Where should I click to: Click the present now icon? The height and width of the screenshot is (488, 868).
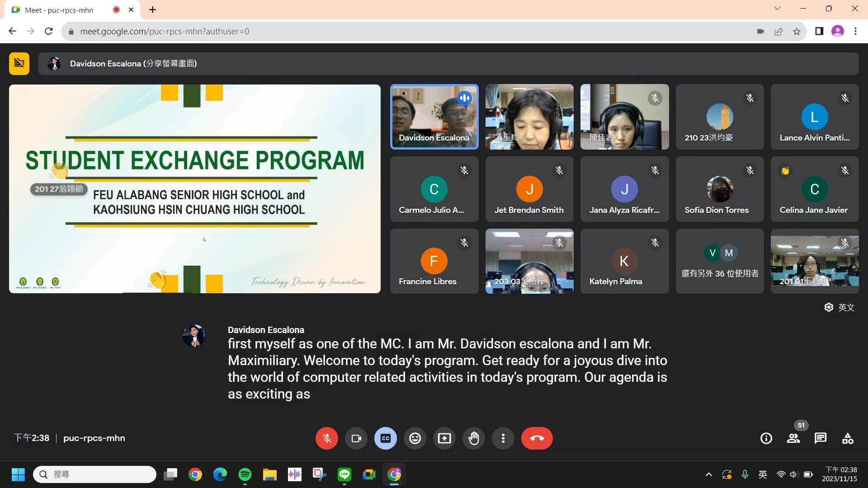point(444,438)
